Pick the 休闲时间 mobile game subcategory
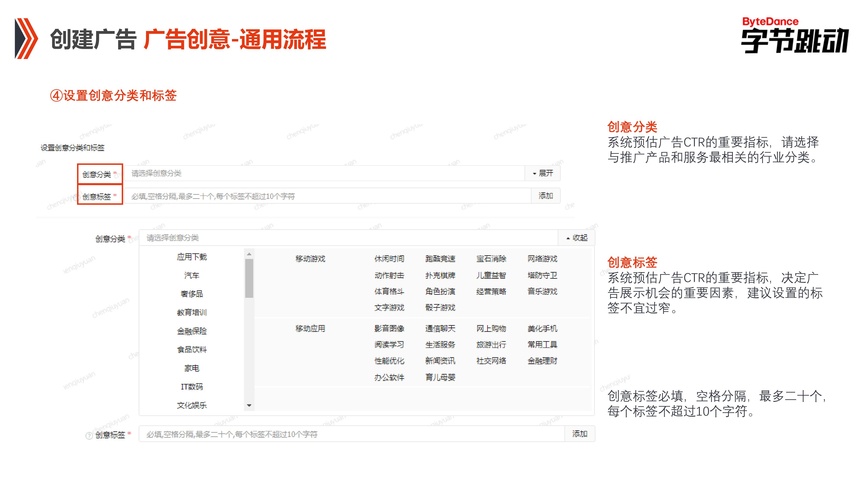Screen dimensions: 868x488 click(x=389, y=259)
